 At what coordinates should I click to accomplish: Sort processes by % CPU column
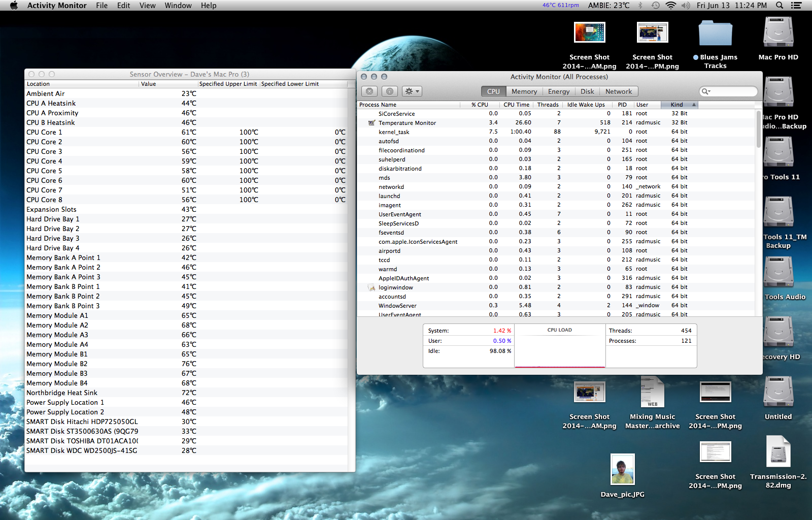click(479, 105)
